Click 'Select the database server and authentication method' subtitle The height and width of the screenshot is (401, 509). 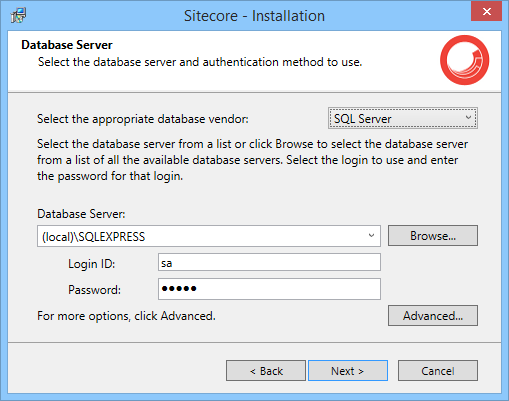tap(200, 62)
